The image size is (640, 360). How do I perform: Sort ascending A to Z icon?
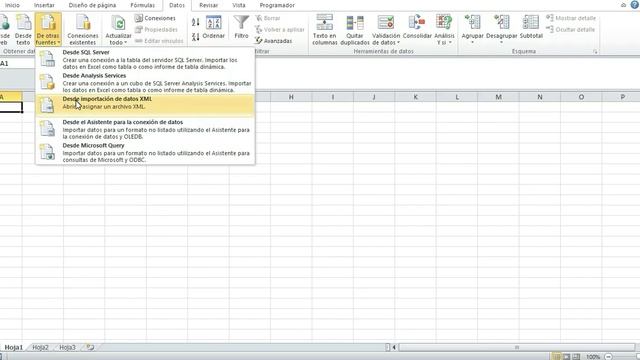[x=196, y=22]
